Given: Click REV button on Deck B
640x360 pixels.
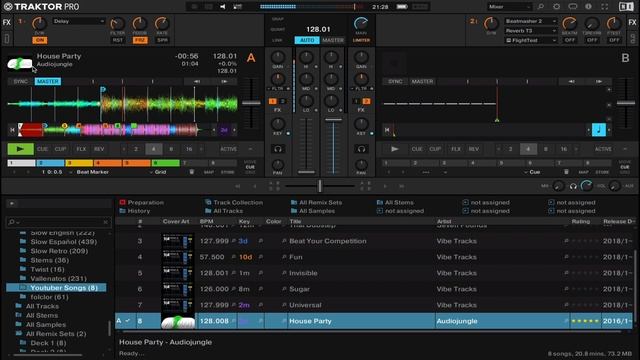Looking at the screenshot, I should 473,149.
